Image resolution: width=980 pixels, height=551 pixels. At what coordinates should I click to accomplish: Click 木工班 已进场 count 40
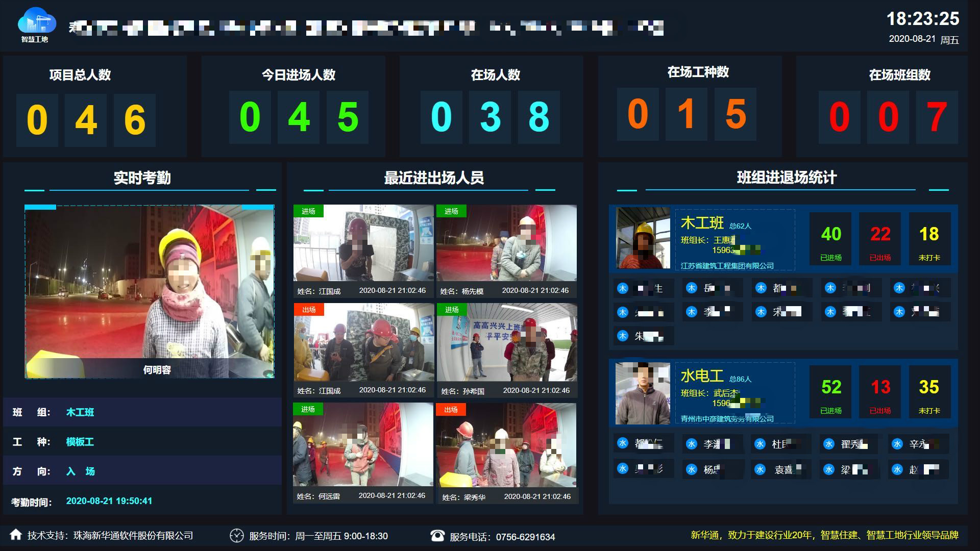[x=831, y=234]
